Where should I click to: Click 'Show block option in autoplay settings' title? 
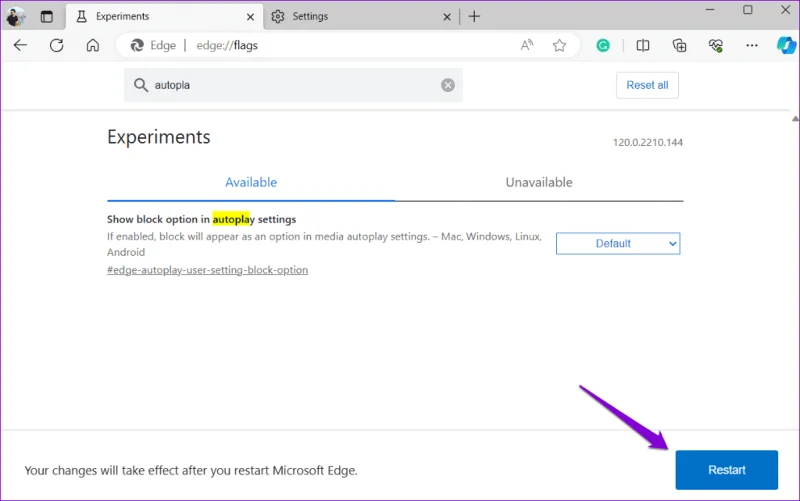202,219
